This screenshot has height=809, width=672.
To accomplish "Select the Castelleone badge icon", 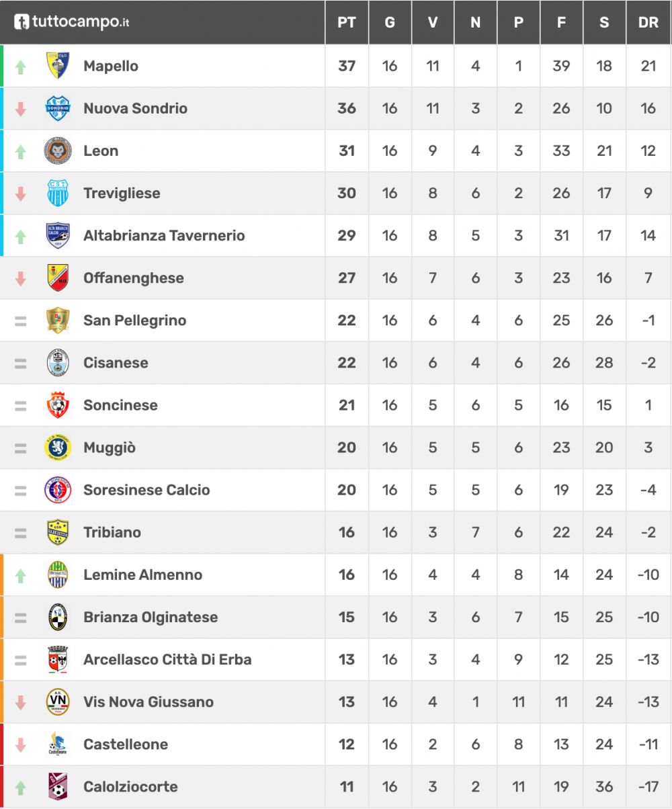I will coord(58,744).
